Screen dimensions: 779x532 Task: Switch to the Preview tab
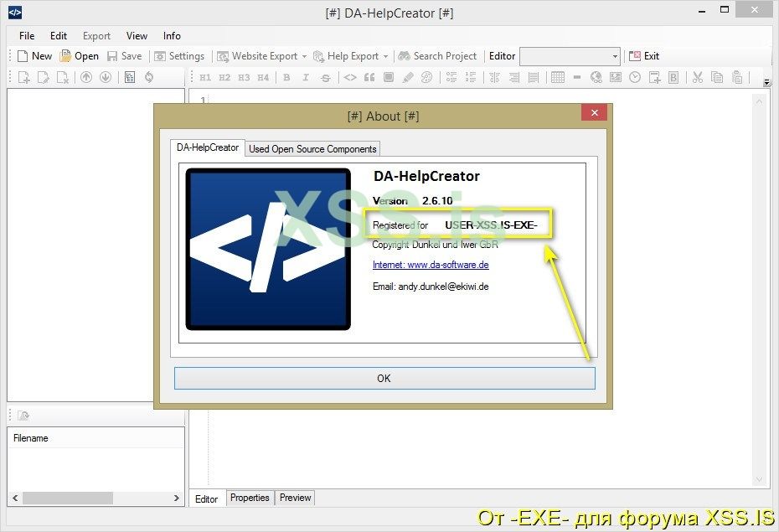(295, 497)
